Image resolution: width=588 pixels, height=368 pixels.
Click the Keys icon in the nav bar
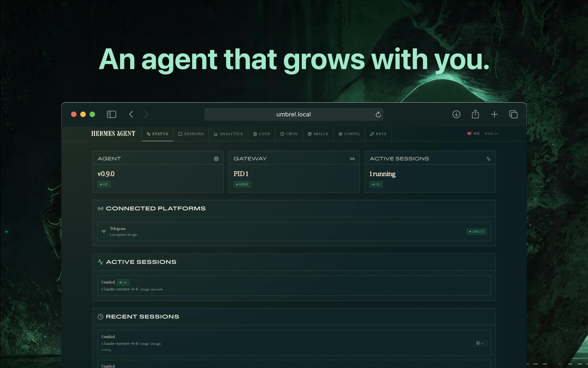pyautogui.click(x=371, y=134)
